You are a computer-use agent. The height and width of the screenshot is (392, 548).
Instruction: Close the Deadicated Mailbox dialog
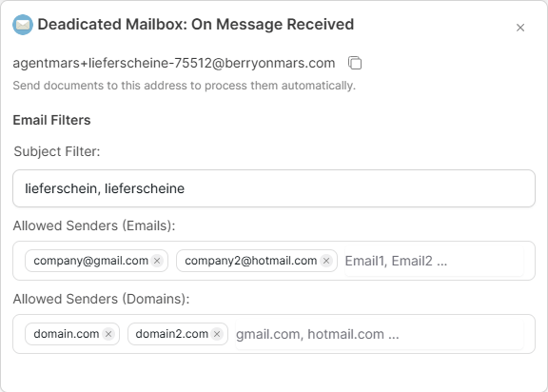pos(520,28)
